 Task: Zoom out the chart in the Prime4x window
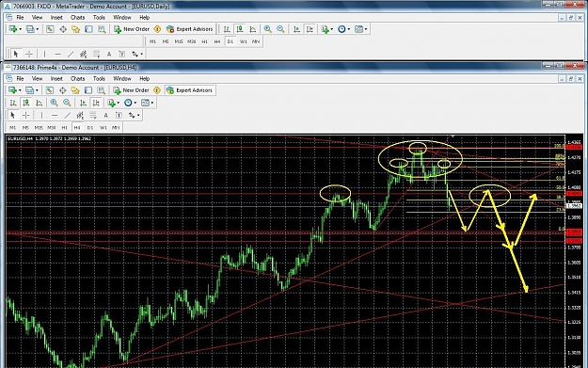[67, 103]
